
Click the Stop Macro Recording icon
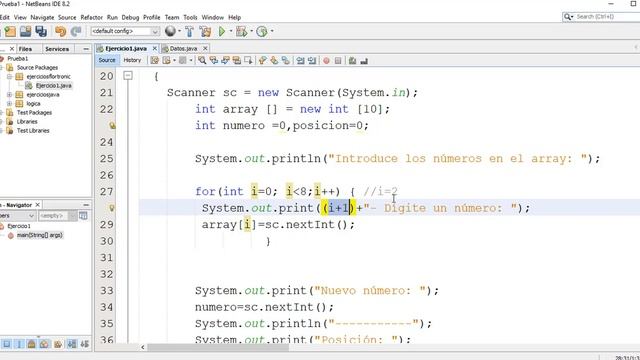(338, 61)
